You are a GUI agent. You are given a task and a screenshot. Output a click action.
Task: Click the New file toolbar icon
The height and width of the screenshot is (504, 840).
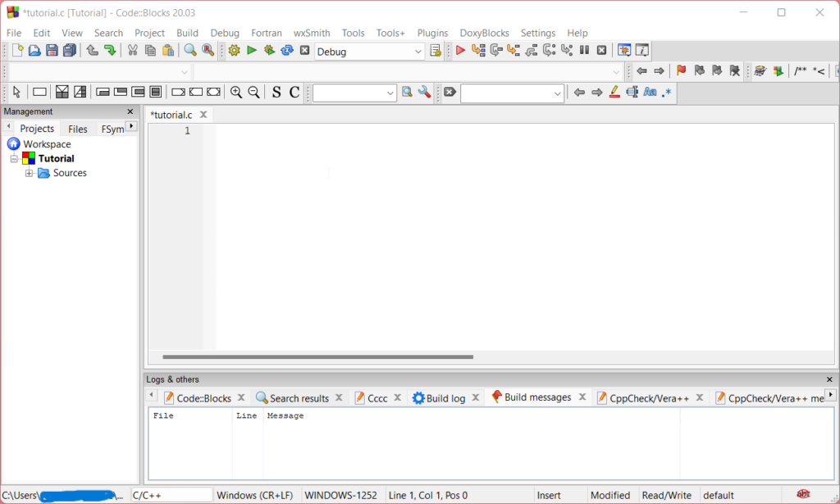click(x=17, y=50)
